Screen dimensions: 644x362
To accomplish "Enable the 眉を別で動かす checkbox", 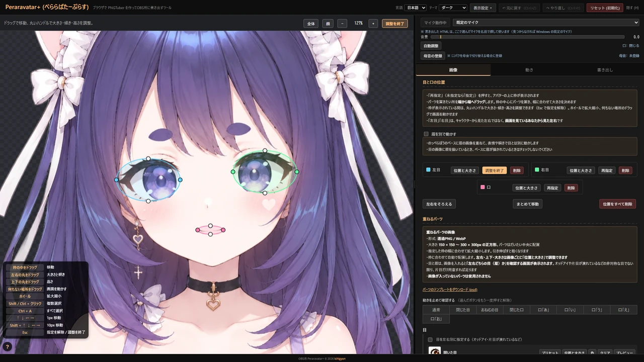I will click(x=426, y=134).
